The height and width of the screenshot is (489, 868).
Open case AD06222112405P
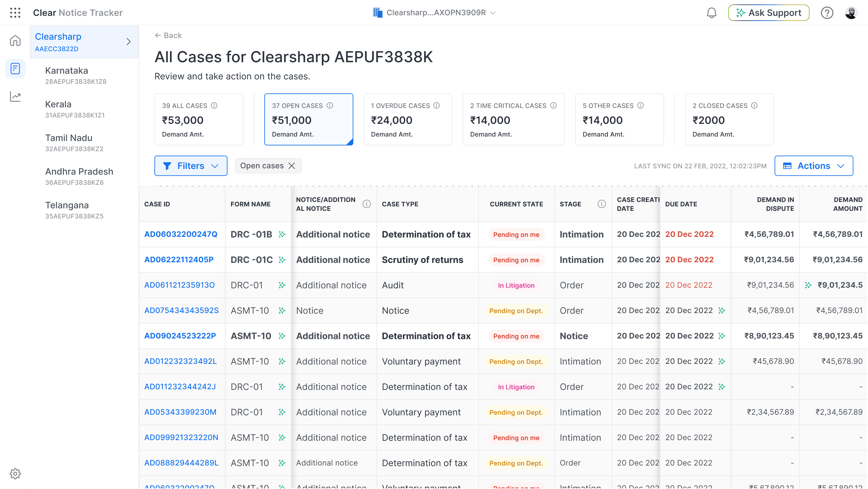pyautogui.click(x=179, y=260)
